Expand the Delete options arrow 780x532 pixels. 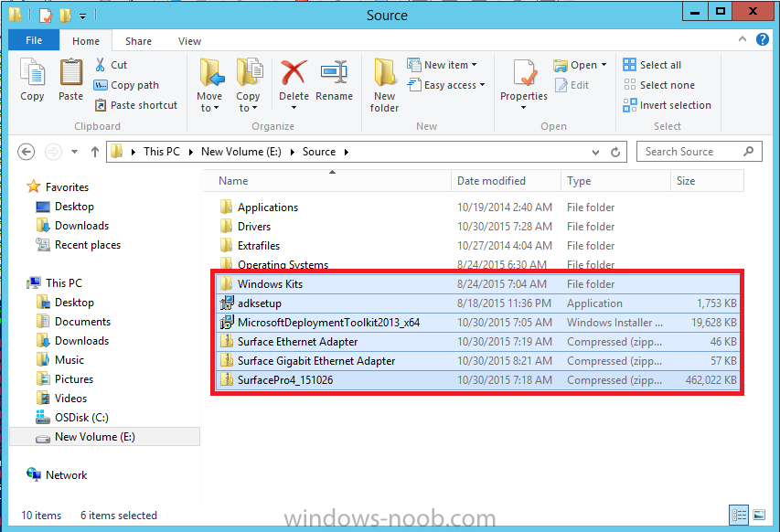[294, 107]
